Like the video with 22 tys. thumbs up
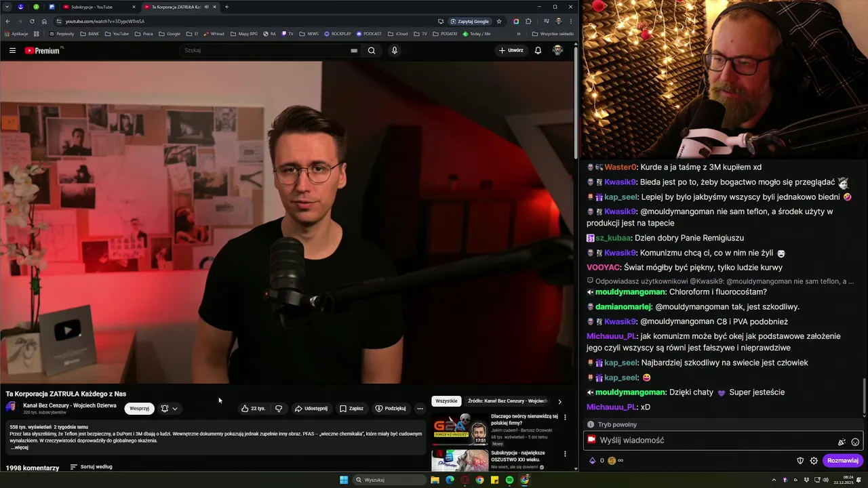 tap(254, 409)
